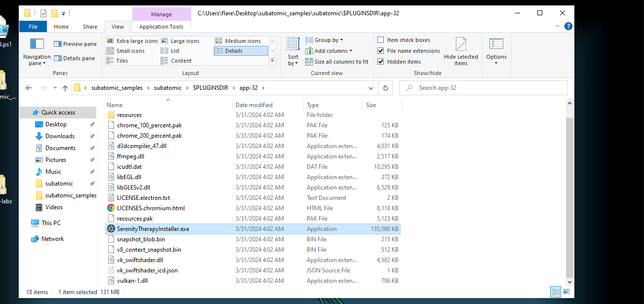Screen dimensions: 644x304
Task: Select the Details layout
Action: coord(241,51)
